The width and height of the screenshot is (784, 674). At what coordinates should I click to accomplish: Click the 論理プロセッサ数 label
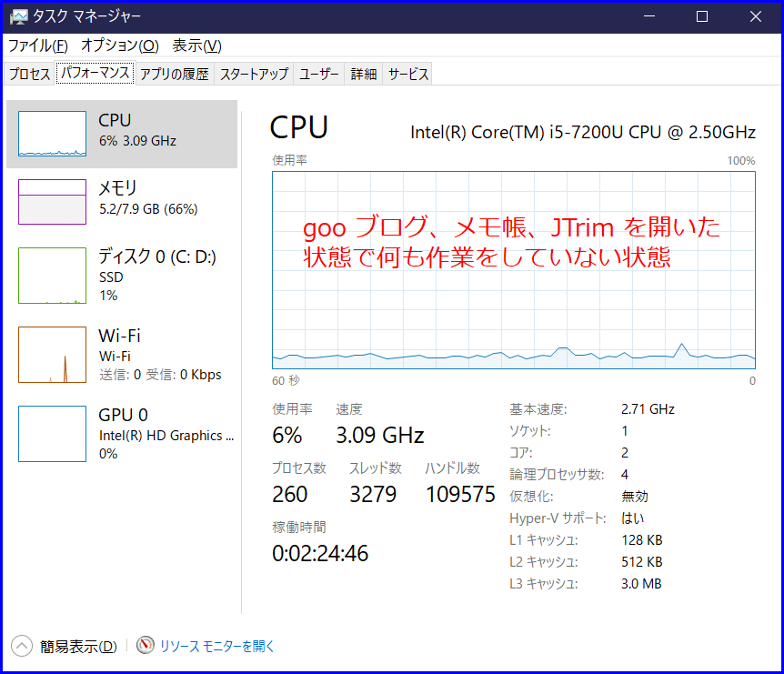(557, 475)
